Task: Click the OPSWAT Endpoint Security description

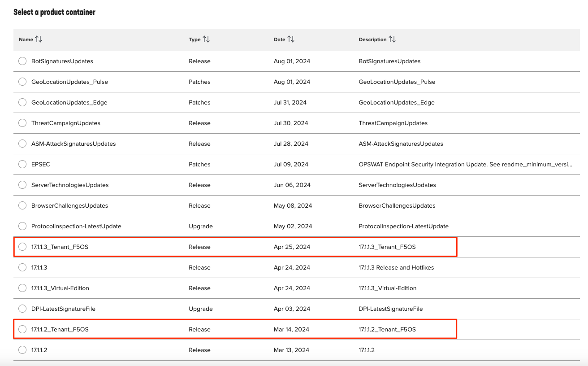Action: tap(466, 164)
